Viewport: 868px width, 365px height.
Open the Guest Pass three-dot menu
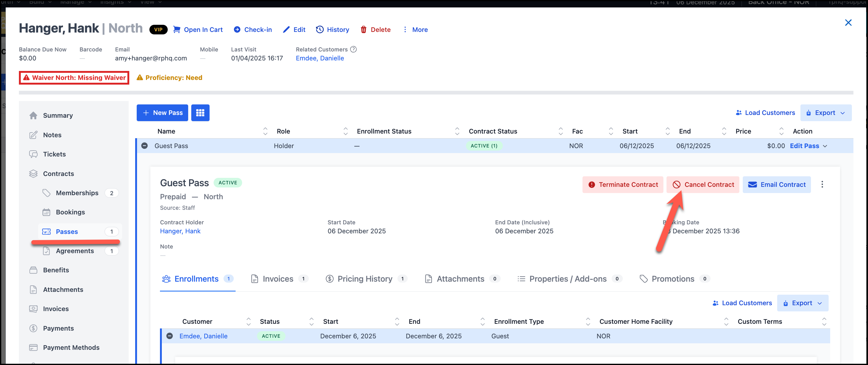[822, 185]
